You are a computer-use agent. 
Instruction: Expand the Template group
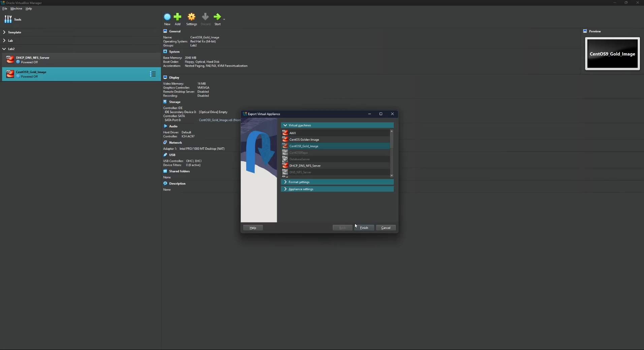(4, 32)
